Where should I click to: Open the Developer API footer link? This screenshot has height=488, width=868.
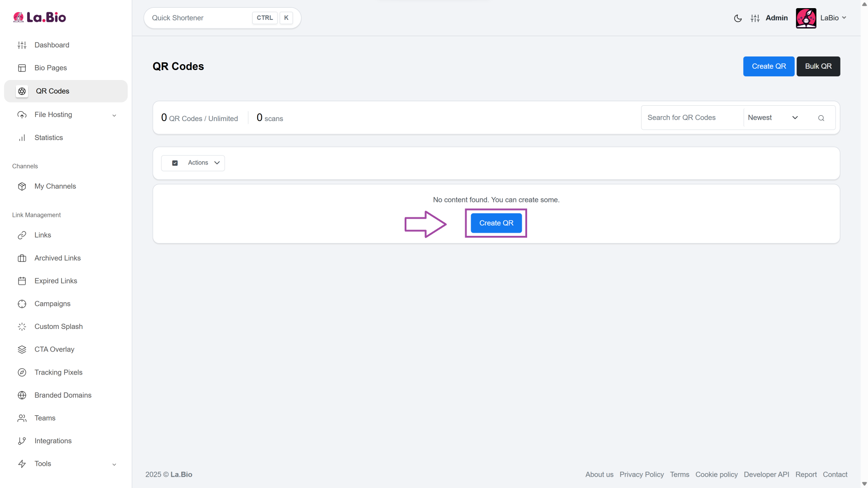[x=766, y=474]
